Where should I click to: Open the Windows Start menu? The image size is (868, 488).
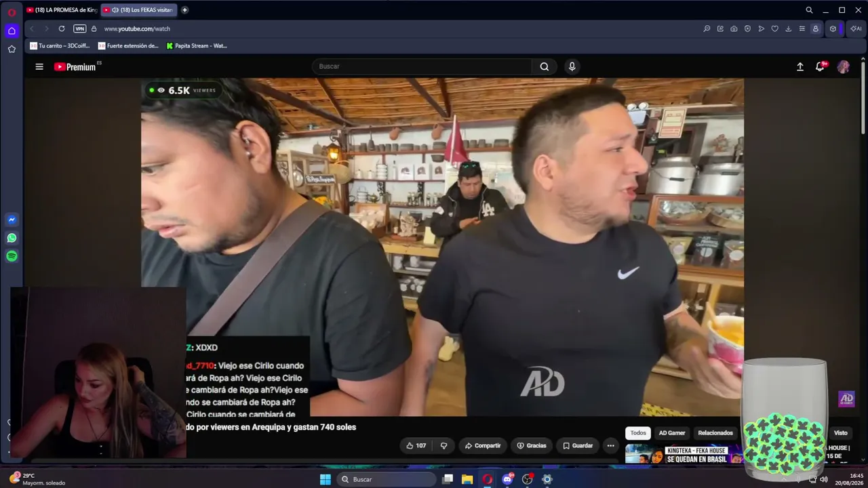click(x=325, y=479)
